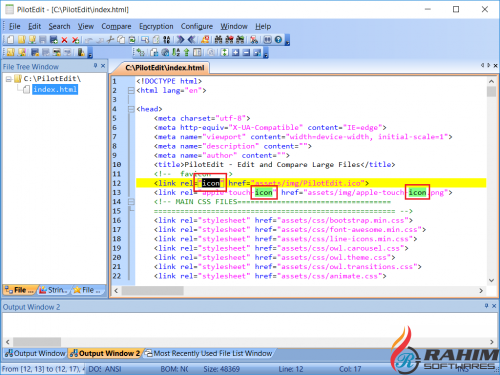Open the Search menu
Image resolution: width=500 pixels, height=375 pixels.
point(59,26)
